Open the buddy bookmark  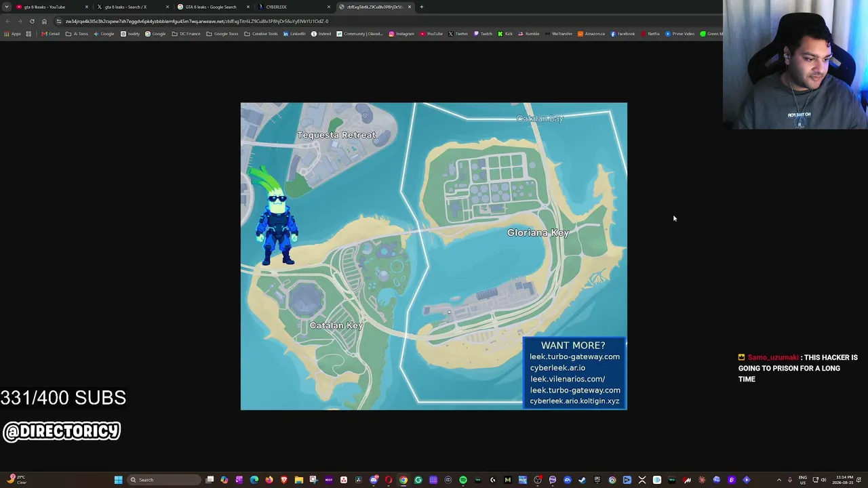130,34
